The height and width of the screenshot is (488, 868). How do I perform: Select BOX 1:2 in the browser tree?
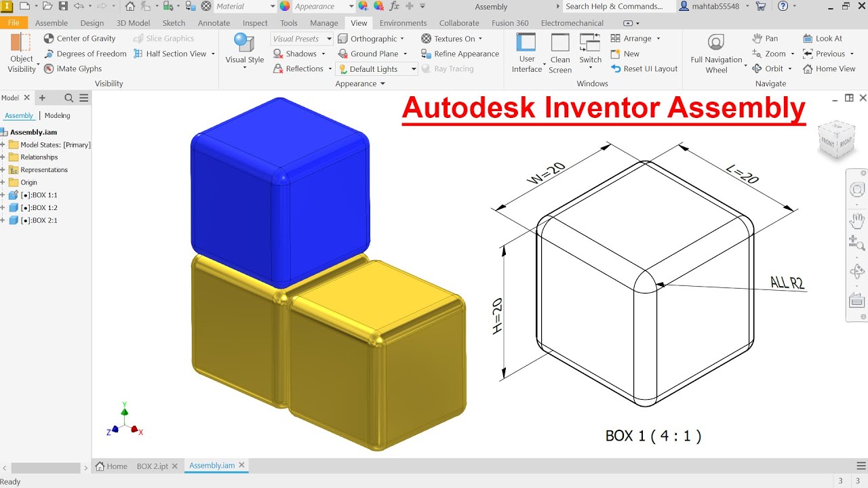pyautogui.click(x=39, y=207)
